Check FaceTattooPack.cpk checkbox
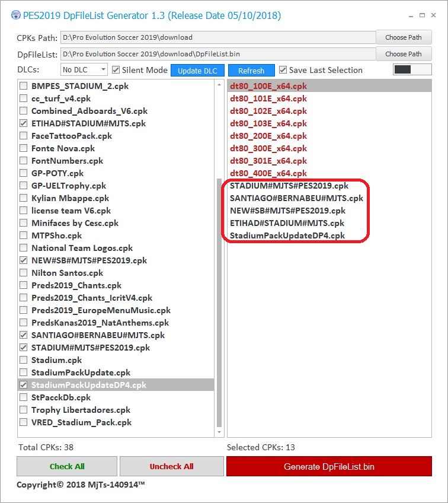Screen dimensions: 448x503 pos(23,136)
